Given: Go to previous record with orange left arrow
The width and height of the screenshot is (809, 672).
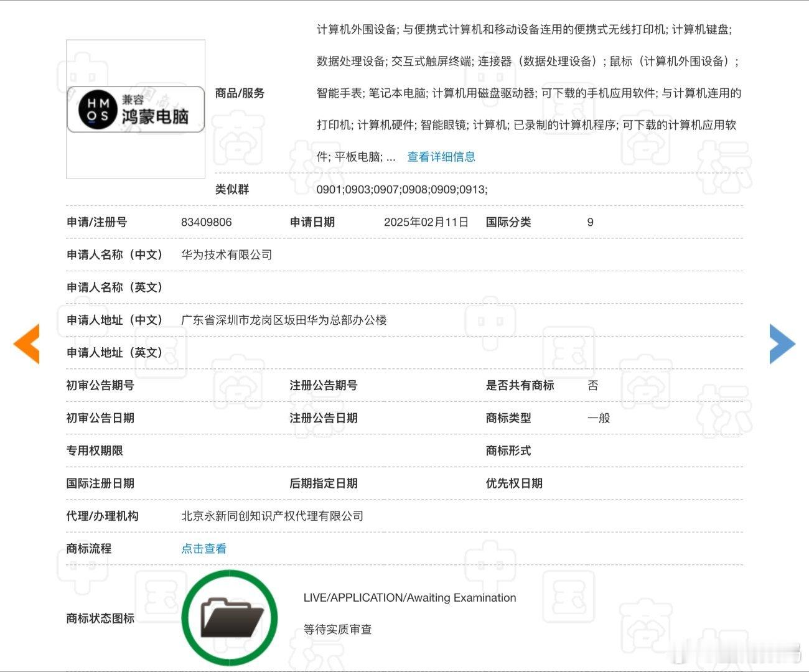Looking at the screenshot, I should [27, 343].
